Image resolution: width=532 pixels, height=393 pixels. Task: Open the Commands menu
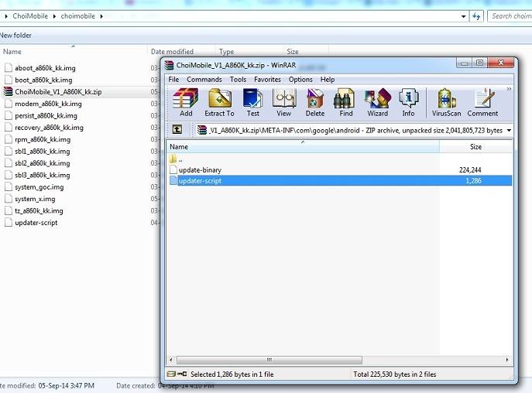[x=204, y=80]
